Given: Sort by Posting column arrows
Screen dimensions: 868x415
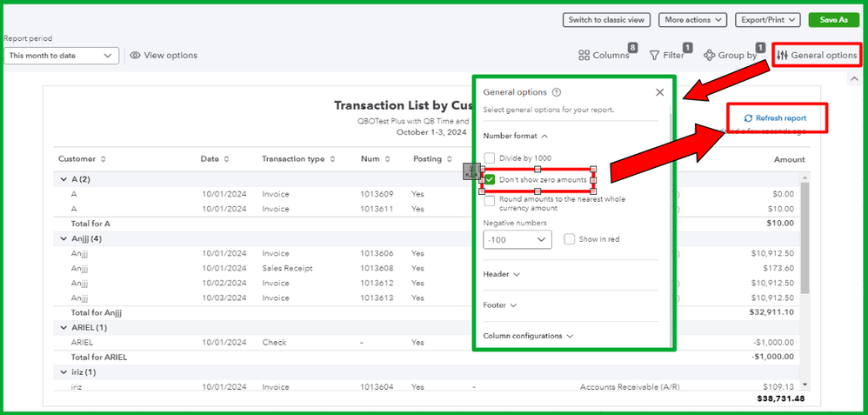Looking at the screenshot, I should point(449,159).
